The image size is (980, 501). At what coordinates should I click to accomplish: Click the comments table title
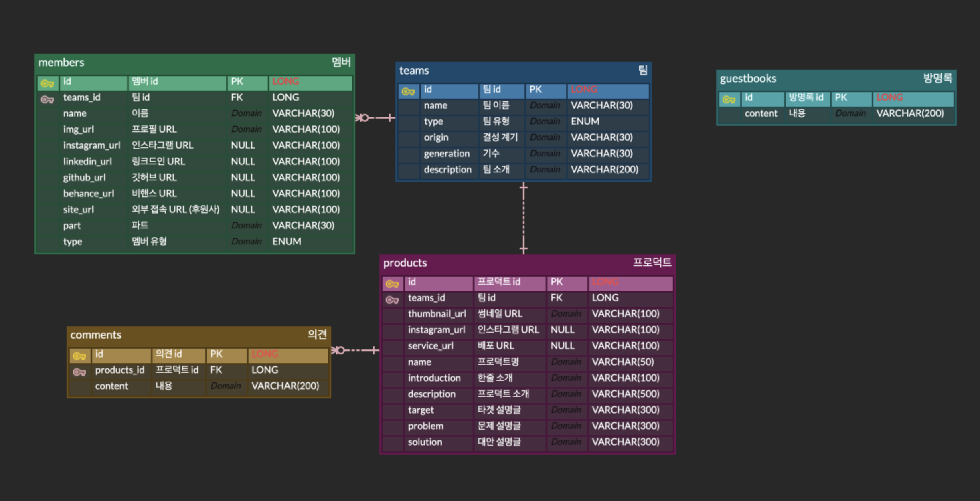(96, 335)
